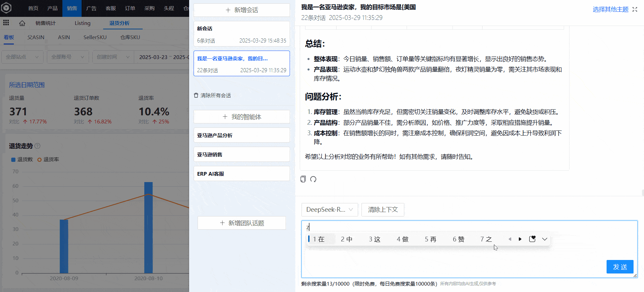Click the trash icon for clearing conversations
644x292 pixels.
196,95
